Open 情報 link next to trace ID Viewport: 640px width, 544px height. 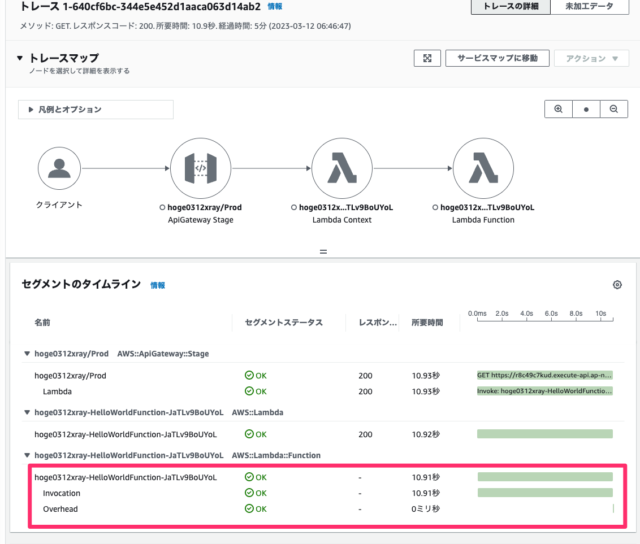[274, 7]
